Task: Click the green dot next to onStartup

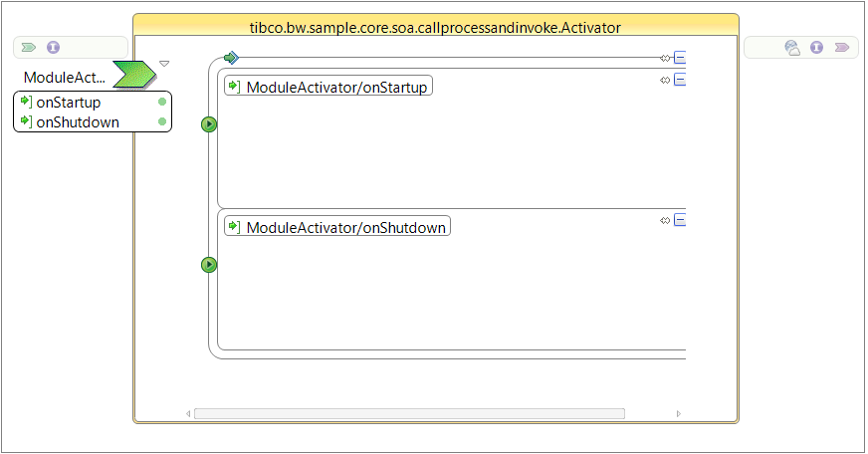Action: click(x=162, y=102)
